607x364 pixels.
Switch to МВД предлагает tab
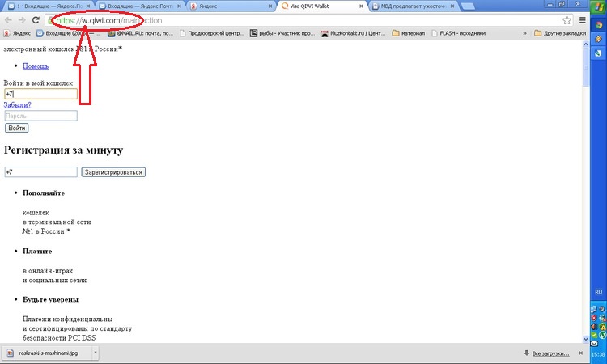pos(413,6)
